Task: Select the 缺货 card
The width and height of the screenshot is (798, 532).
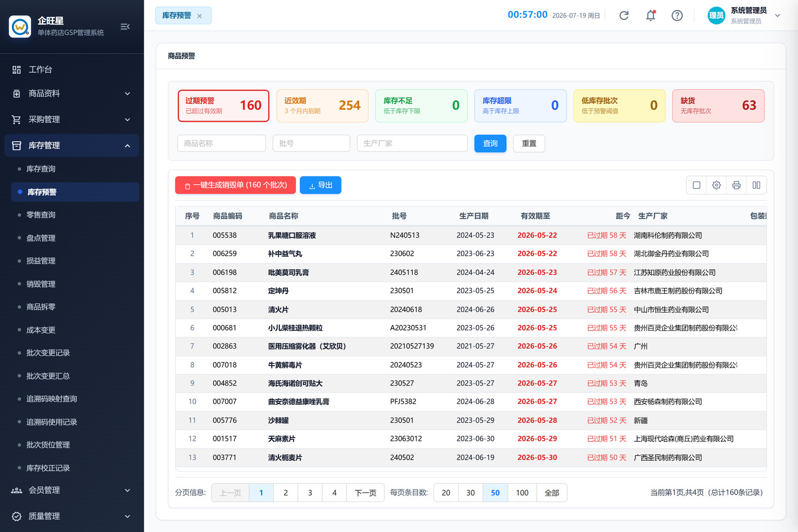Action: click(719, 106)
